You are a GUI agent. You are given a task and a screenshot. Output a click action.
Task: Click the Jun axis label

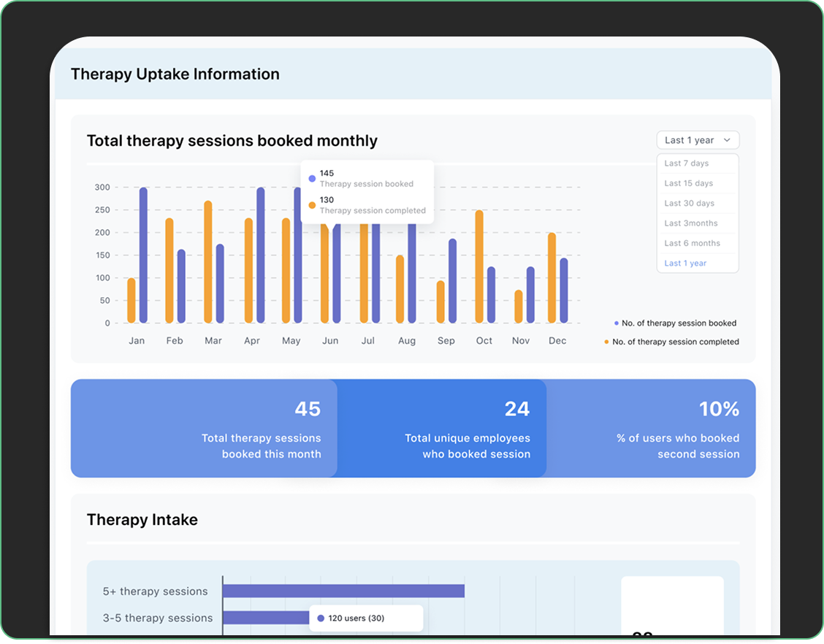(330, 341)
